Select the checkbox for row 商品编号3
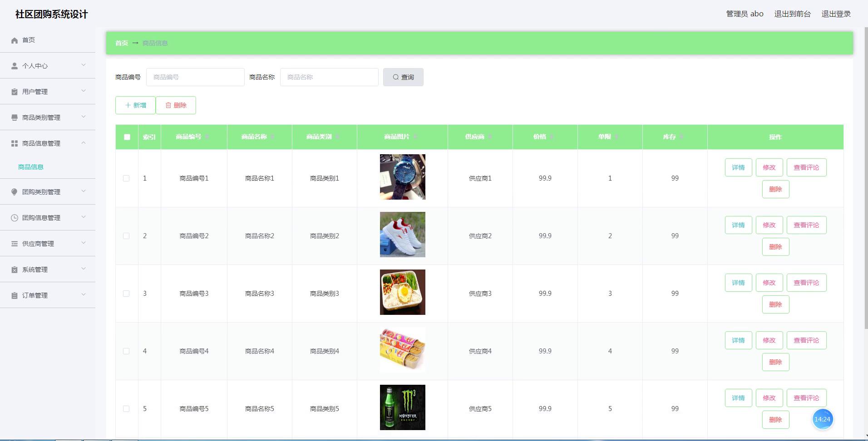868x441 pixels. 126,294
